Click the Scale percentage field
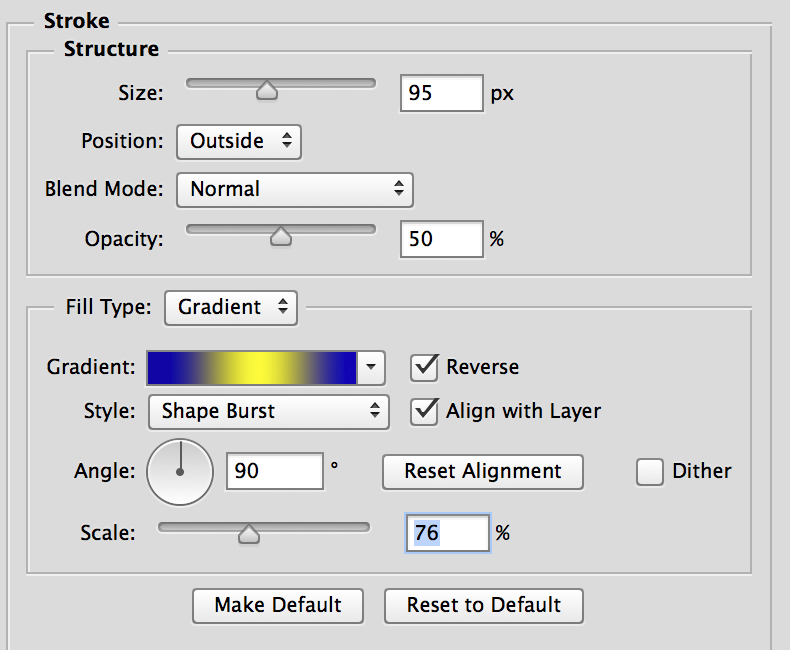Screen dimensions: 790x650 tap(447, 533)
